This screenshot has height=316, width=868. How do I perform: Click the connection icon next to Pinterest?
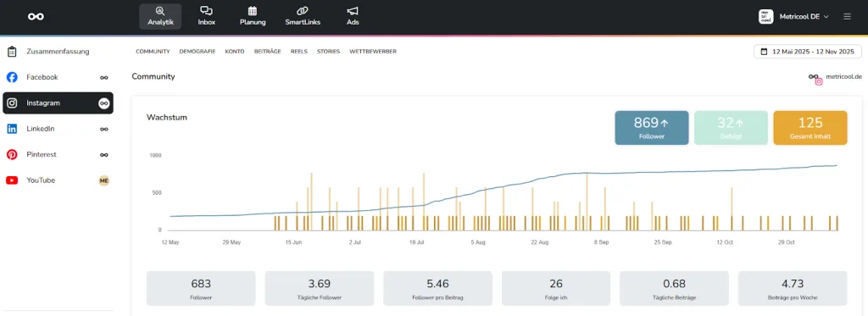pos(103,154)
